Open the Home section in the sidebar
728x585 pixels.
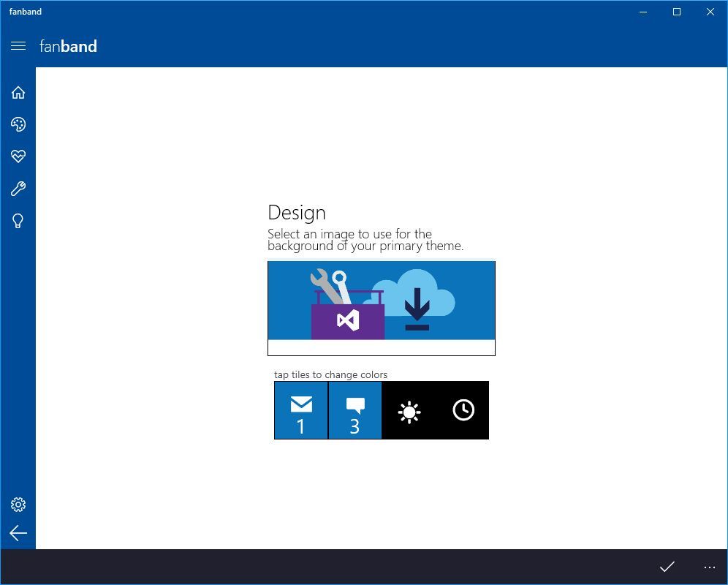click(x=18, y=92)
